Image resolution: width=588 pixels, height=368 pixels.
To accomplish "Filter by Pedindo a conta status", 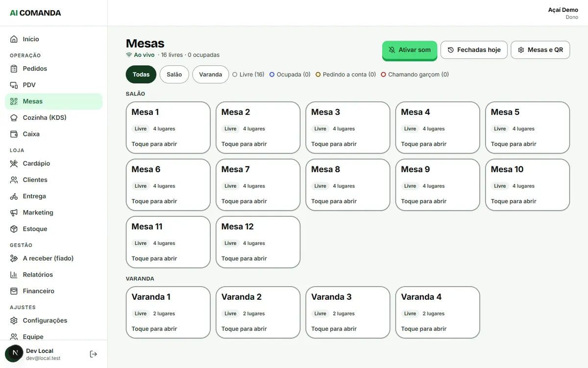I will coord(345,75).
